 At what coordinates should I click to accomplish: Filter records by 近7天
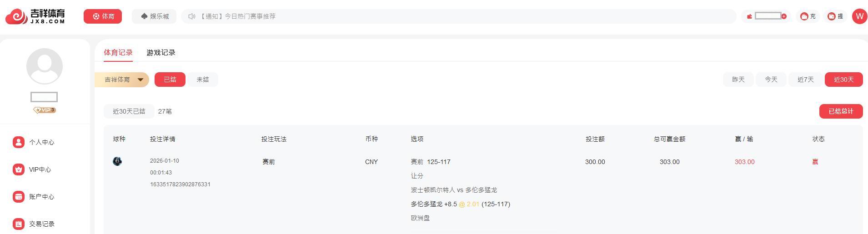tap(805, 80)
